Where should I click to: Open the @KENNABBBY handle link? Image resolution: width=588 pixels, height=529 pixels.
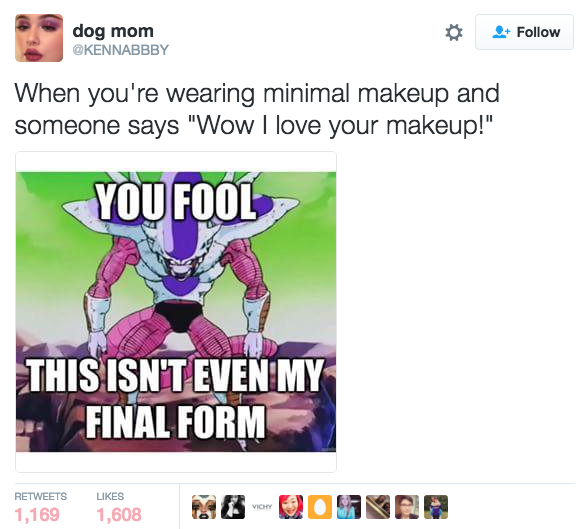(120, 49)
